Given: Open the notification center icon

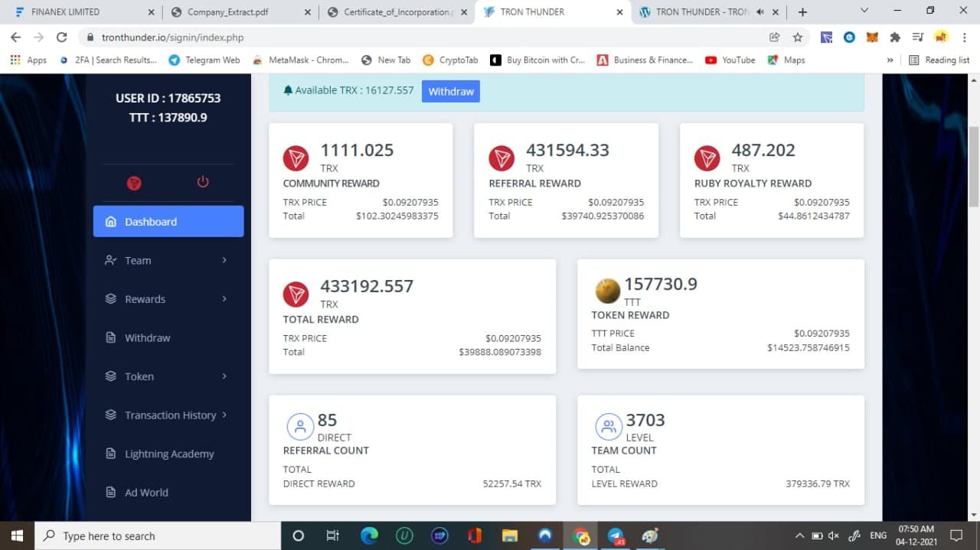Looking at the screenshot, I should (955, 535).
